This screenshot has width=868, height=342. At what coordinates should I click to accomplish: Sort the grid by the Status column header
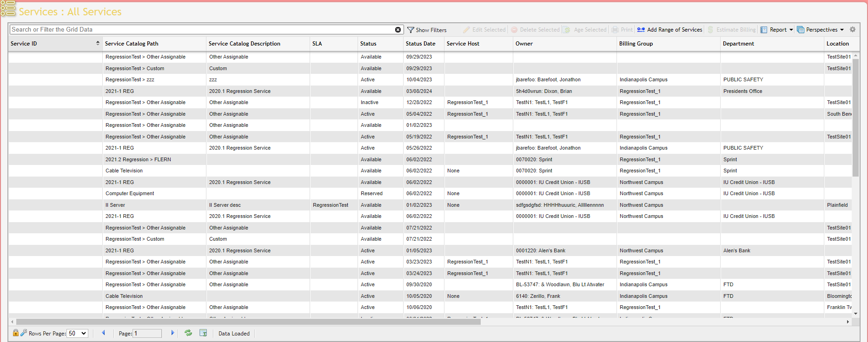368,44
